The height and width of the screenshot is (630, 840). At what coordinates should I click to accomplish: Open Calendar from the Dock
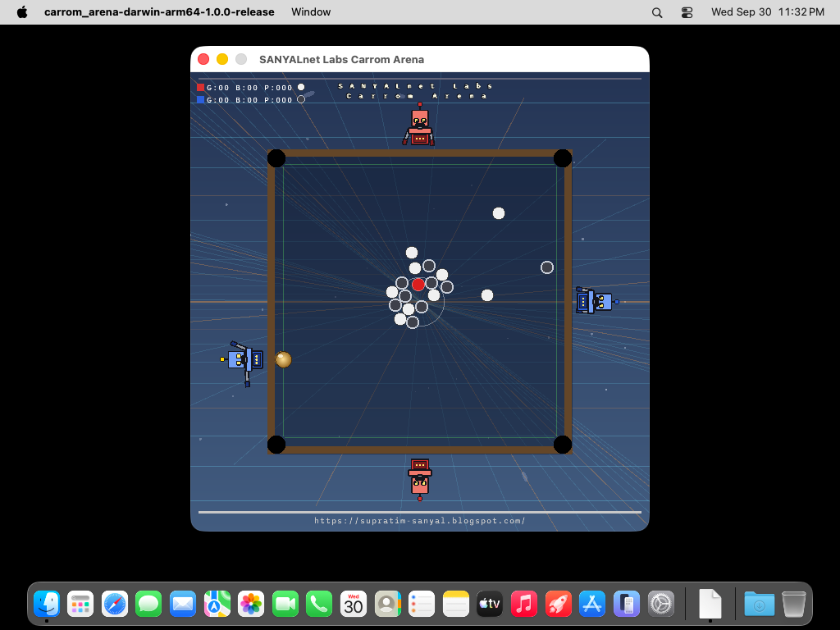tap(353, 605)
